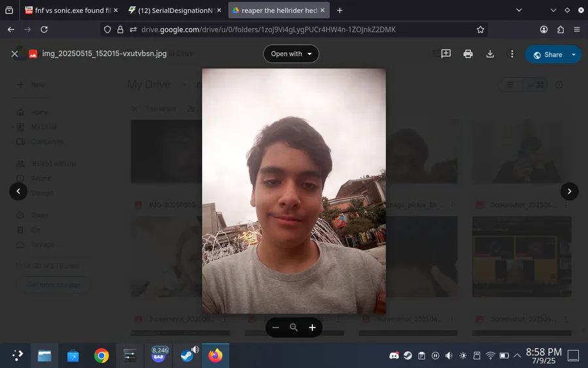The width and height of the screenshot is (588, 368).
Task: Open the media pause tray icon
Action: [x=435, y=356]
